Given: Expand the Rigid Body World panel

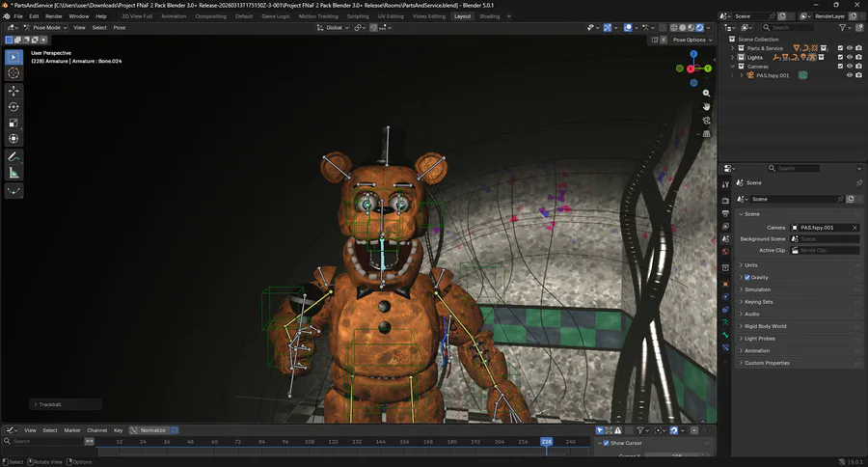Looking at the screenshot, I should (x=742, y=326).
